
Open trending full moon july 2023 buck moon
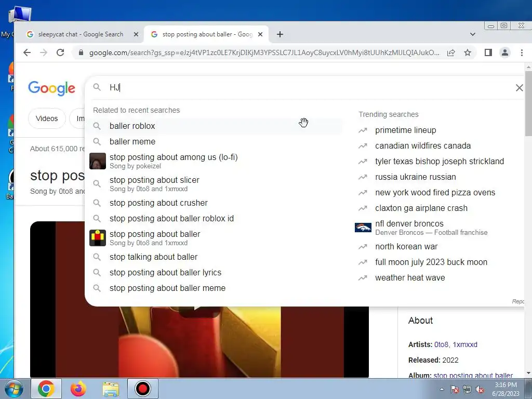pyautogui.click(x=431, y=262)
